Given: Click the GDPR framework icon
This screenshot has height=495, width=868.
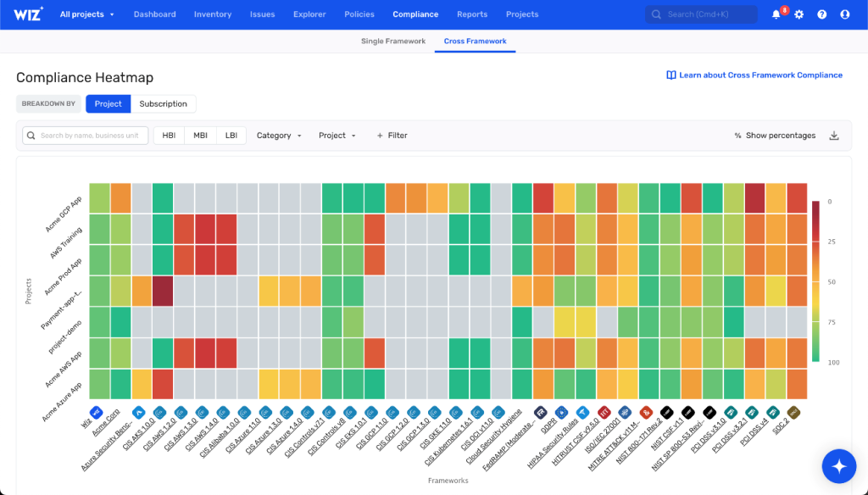Looking at the screenshot, I should point(561,413).
